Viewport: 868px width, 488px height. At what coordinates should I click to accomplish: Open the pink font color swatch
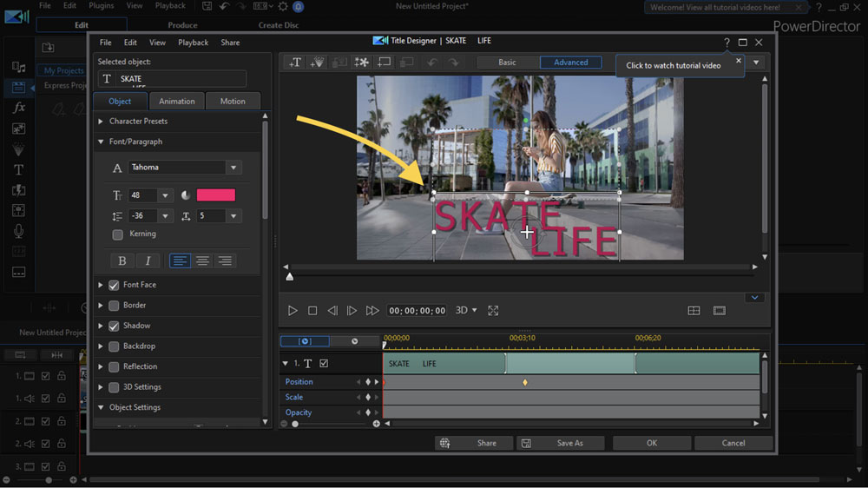pos(216,195)
